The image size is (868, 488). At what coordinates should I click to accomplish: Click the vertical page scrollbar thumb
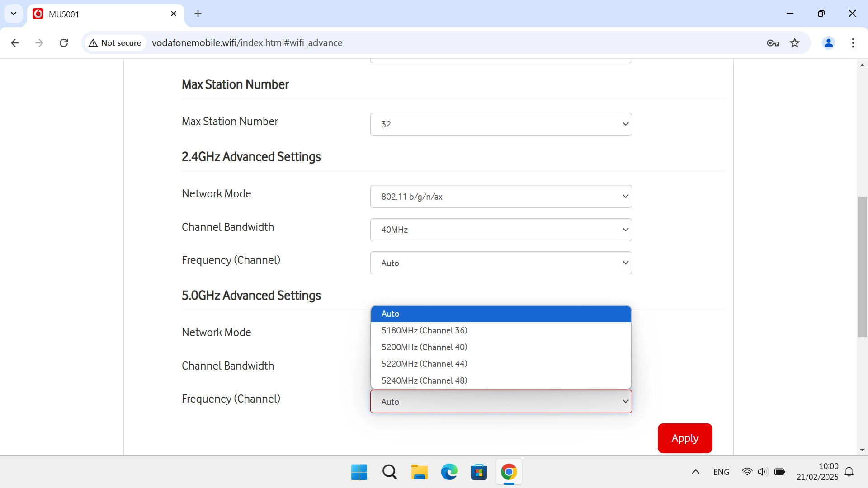862,267
